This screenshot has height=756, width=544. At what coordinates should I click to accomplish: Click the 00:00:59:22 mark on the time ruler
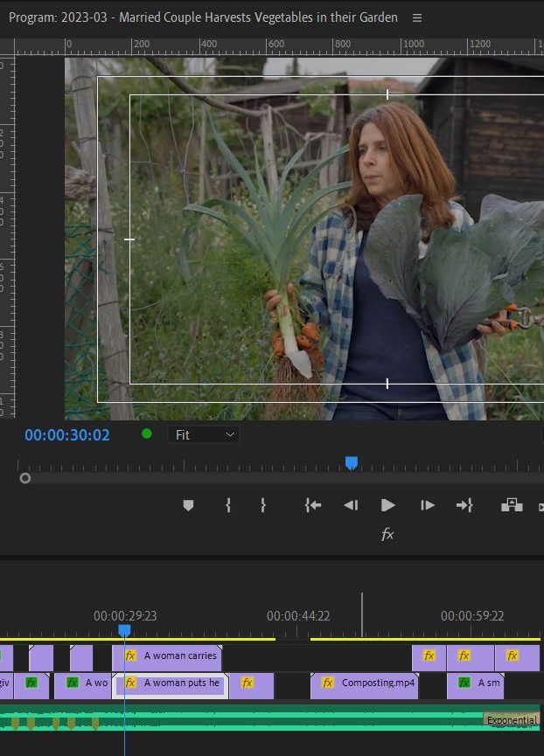(x=472, y=615)
